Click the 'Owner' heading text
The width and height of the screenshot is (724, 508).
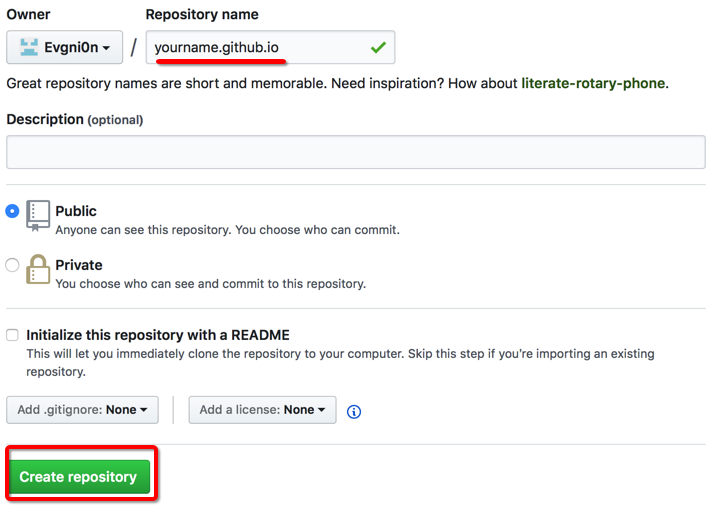click(28, 14)
